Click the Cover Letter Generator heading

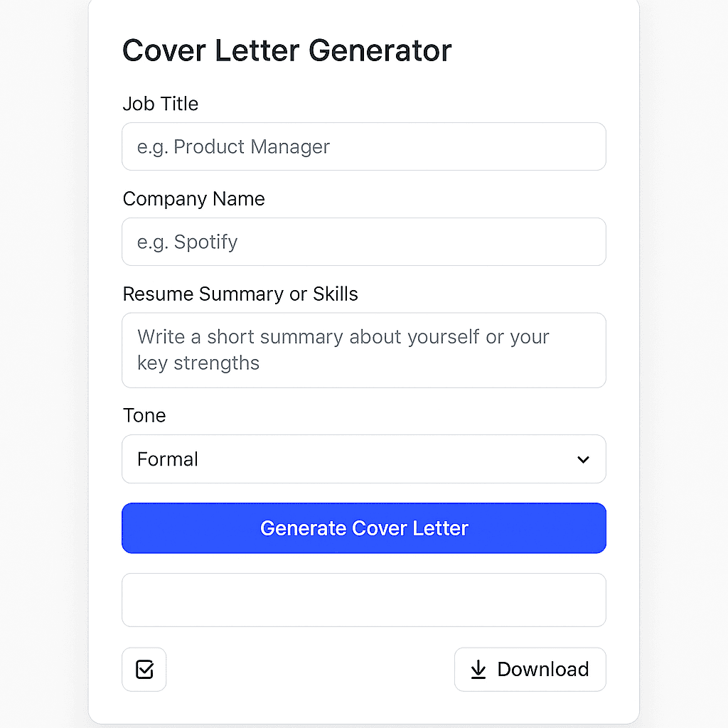(287, 50)
